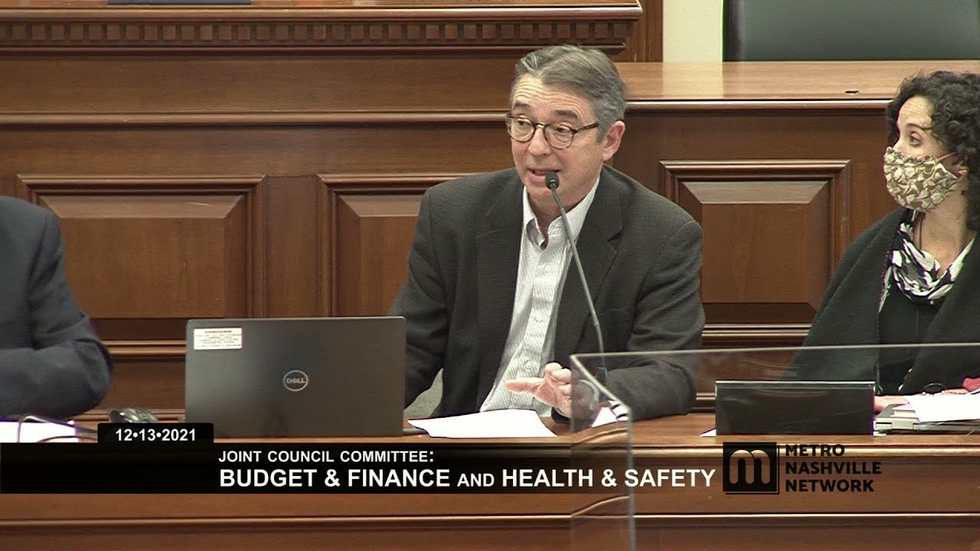The height and width of the screenshot is (551, 980).
Task: Click the 12•13•2021 date label
Action: 155,435
